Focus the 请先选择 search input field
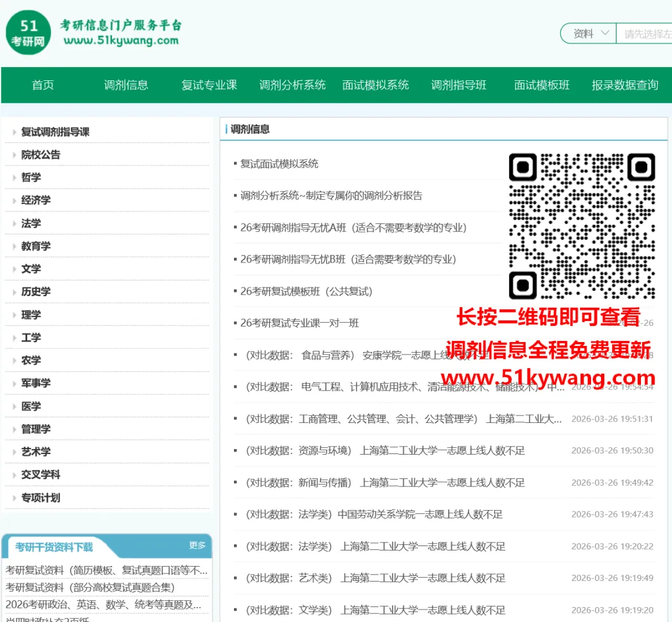 (x=645, y=34)
